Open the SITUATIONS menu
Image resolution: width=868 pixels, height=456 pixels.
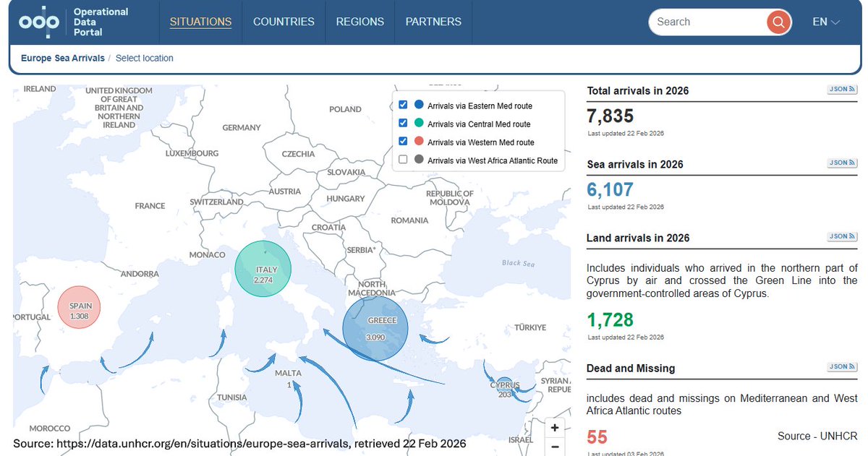[200, 22]
